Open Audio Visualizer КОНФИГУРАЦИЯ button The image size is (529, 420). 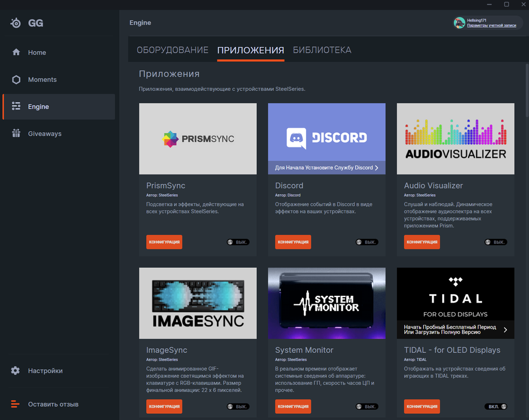coord(422,242)
